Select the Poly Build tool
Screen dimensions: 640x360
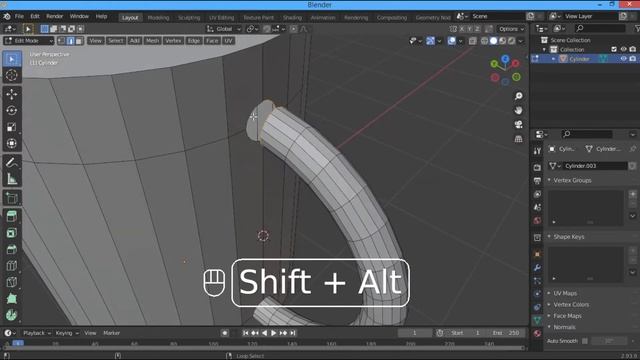[11, 298]
